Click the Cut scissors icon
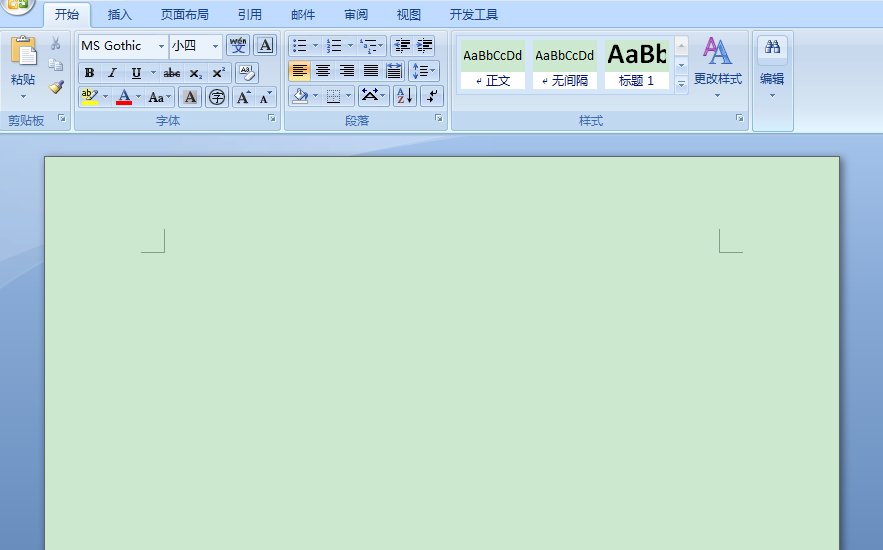The width and height of the screenshot is (883, 550). [x=55, y=43]
